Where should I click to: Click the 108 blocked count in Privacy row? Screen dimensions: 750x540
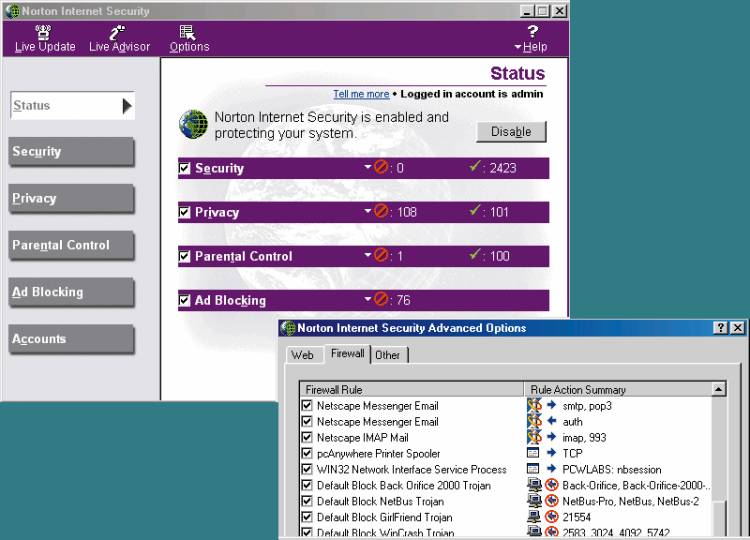[407, 212]
